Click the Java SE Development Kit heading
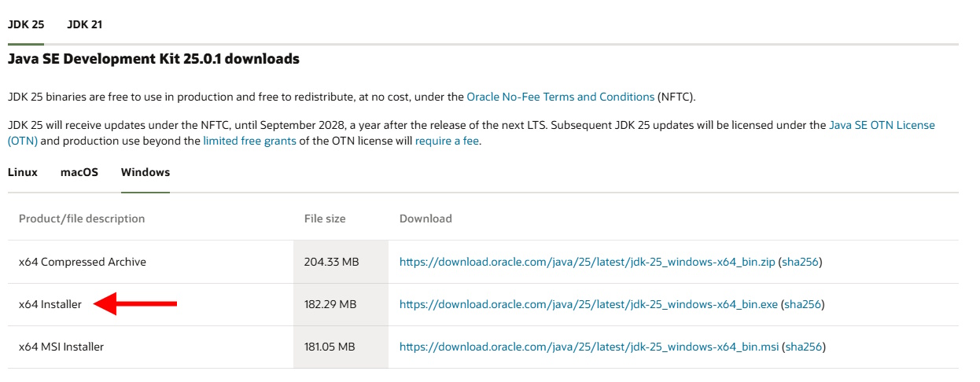Image resolution: width=980 pixels, height=382 pixels. pos(153,59)
